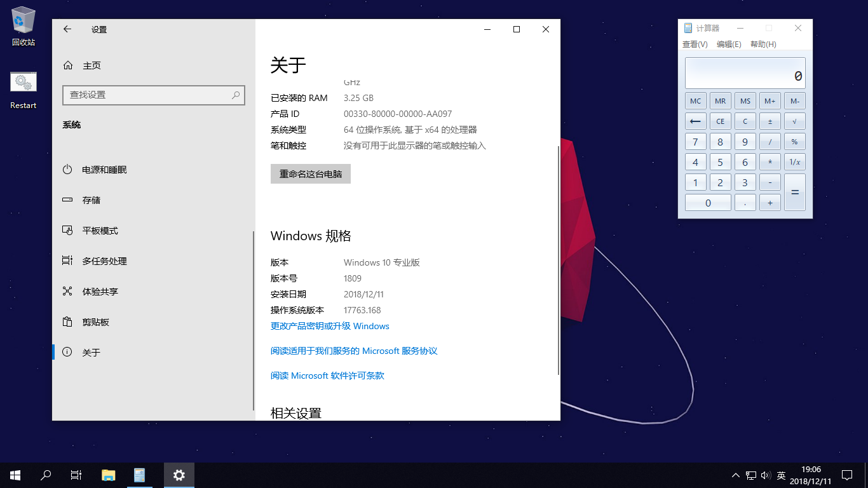
Task: Open 体验共享 shared experiences page
Action: pyautogui.click(x=100, y=292)
